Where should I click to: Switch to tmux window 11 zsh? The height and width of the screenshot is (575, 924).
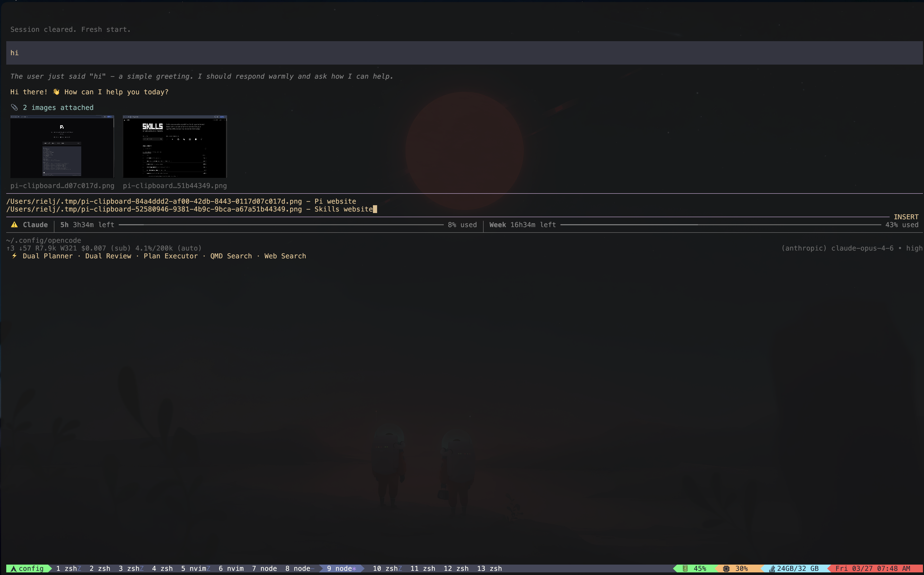pyautogui.click(x=422, y=568)
